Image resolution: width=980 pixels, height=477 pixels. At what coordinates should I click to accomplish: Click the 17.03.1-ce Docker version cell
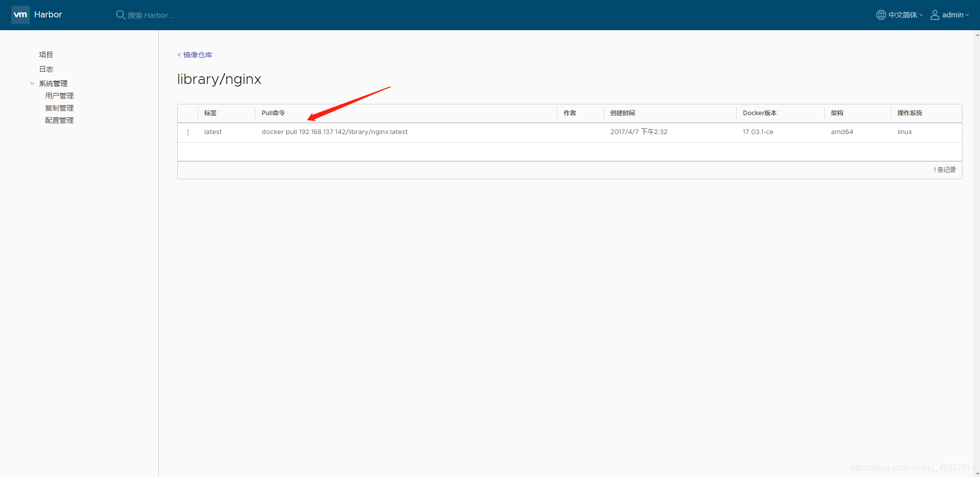758,132
